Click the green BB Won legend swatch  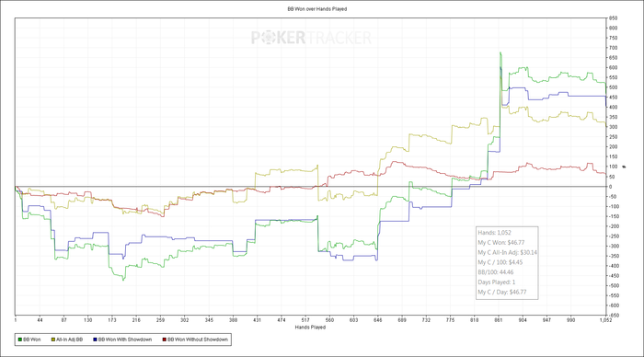click(19, 340)
